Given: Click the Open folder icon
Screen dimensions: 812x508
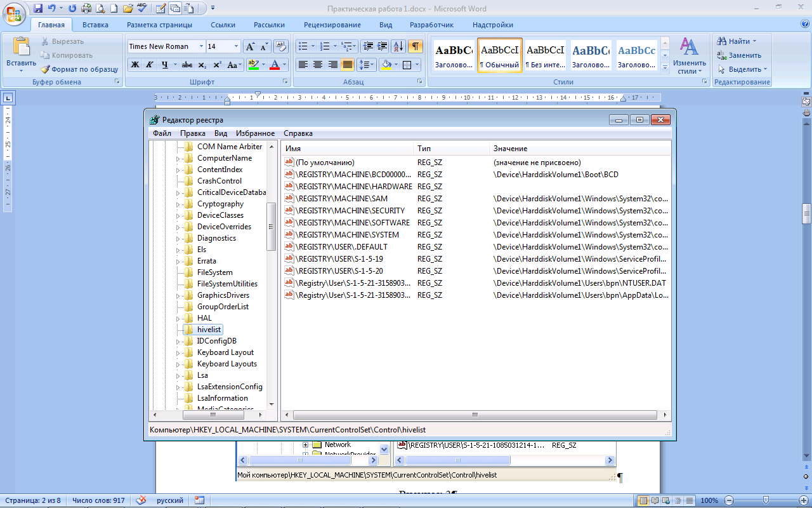Looking at the screenshot, I should pos(128,8).
